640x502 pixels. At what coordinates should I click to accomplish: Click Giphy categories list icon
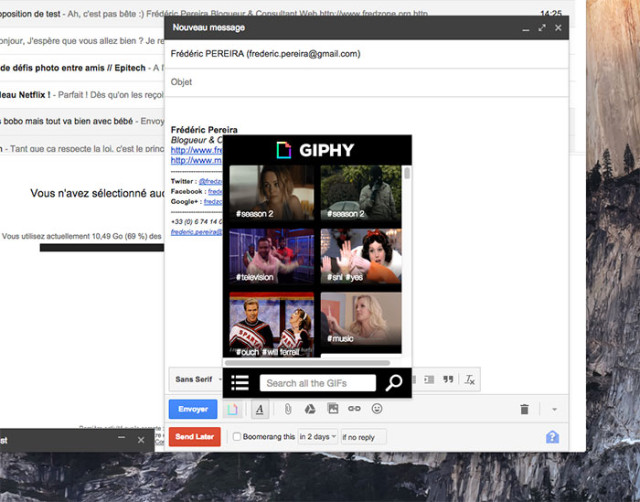point(240,383)
